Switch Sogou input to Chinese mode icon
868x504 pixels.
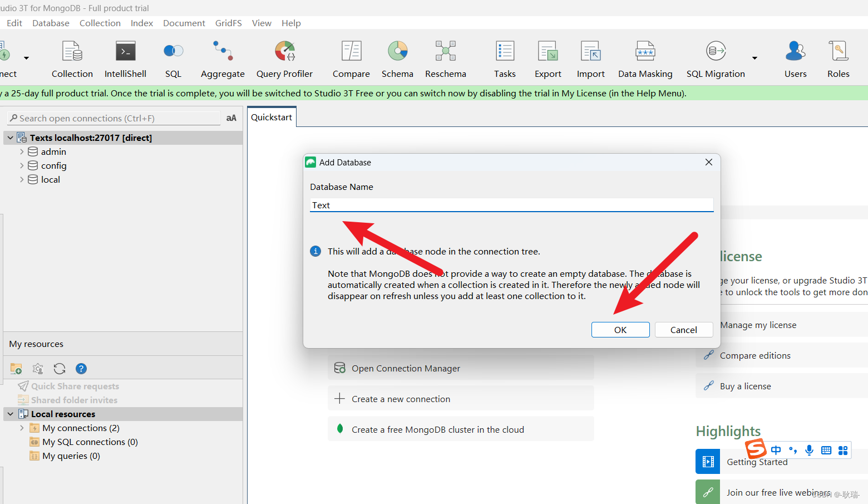pos(776,450)
